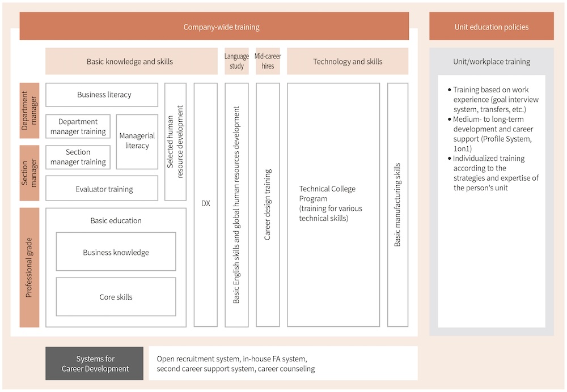Click the Unit/workplace training heading
Screen dimensions: 567x392
pos(492,61)
